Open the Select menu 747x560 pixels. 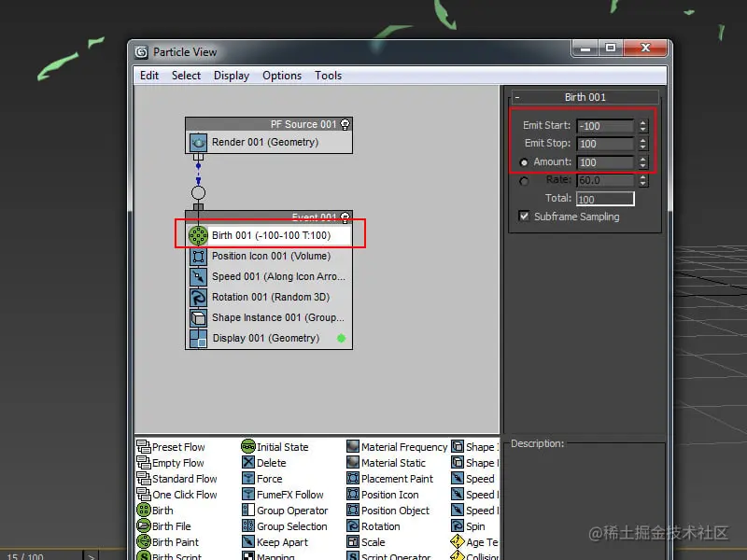click(186, 76)
